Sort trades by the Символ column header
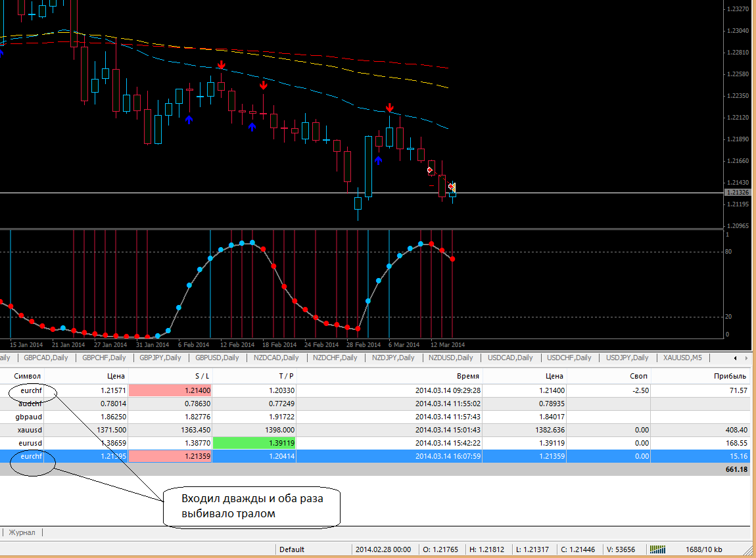Screen dimensions: 756x558 (27, 376)
